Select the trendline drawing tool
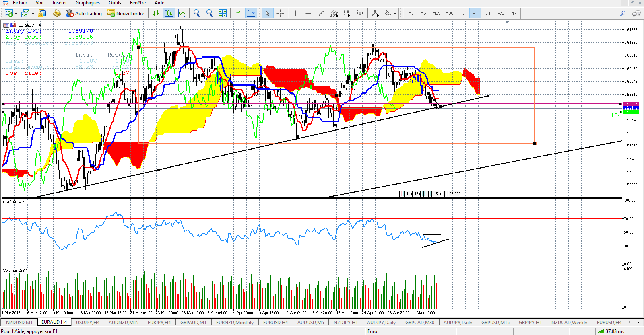Screen dimensions: 644x335 click(321, 13)
